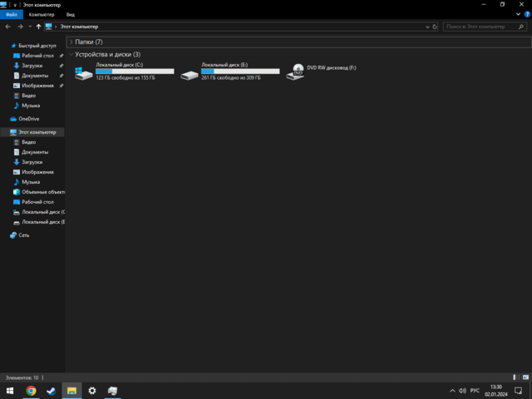The height and width of the screenshot is (399, 532).
Task: Select the DVD RW drive (F:) icon
Action: 297,73
